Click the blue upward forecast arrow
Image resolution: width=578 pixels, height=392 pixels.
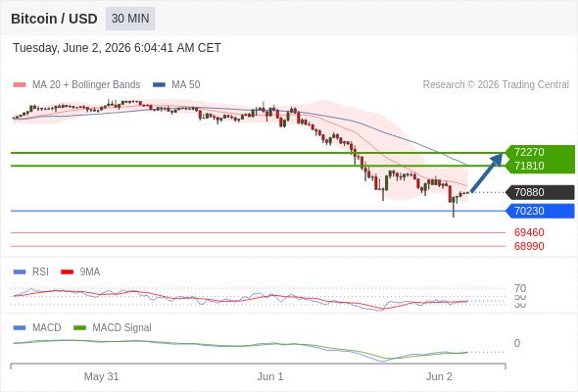click(x=487, y=172)
